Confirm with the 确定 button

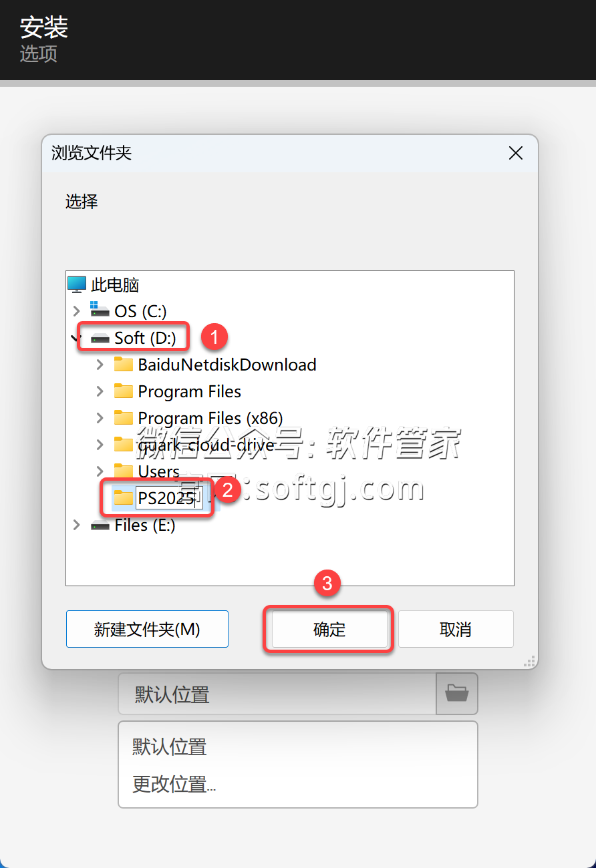pos(329,629)
